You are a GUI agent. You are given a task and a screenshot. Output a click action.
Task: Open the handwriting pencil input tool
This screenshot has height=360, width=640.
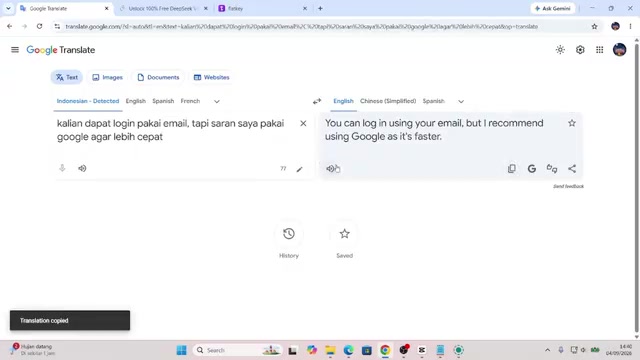pos(299,169)
